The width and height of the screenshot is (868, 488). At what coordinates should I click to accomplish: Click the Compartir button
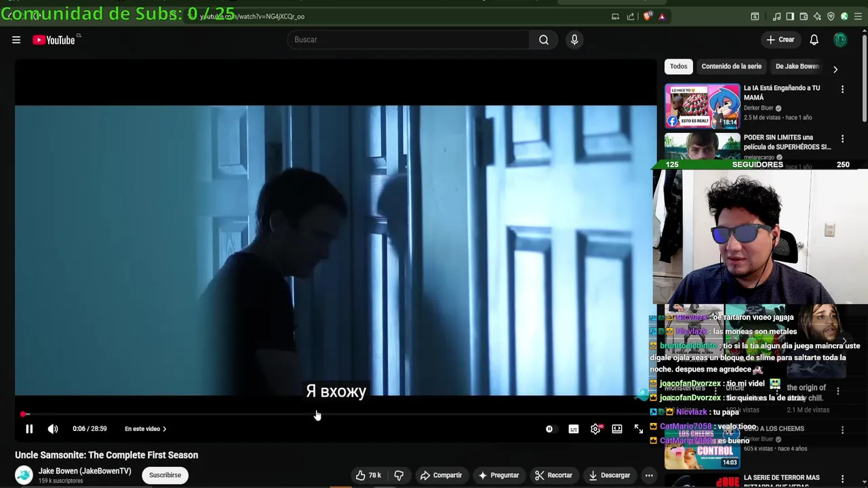tap(441, 475)
